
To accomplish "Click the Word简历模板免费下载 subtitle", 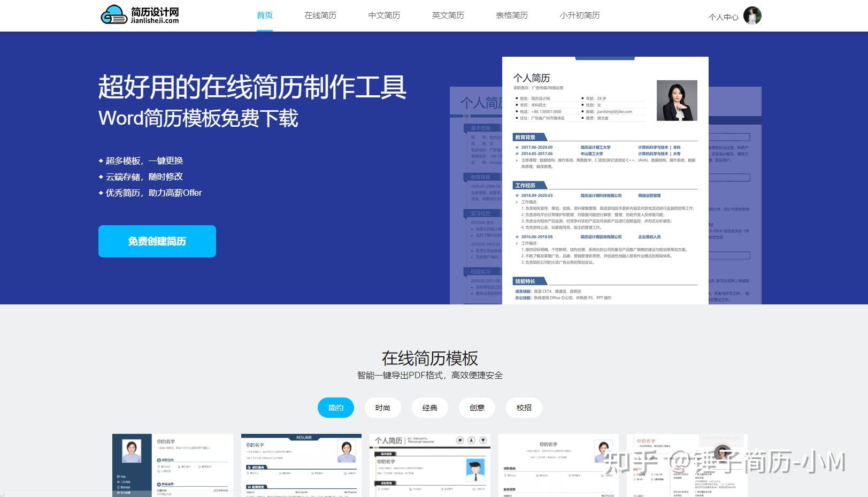I will click(x=198, y=118).
